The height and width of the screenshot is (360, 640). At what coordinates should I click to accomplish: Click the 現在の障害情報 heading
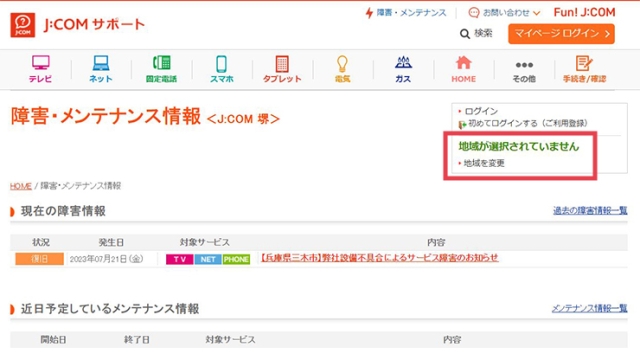pos(63,211)
